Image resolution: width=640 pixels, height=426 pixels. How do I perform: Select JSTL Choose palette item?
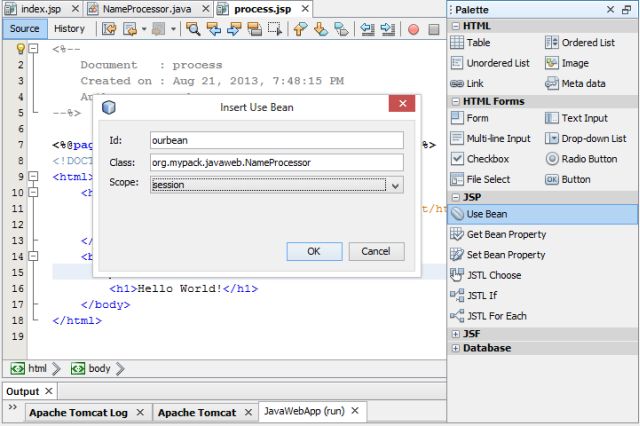(486, 275)
